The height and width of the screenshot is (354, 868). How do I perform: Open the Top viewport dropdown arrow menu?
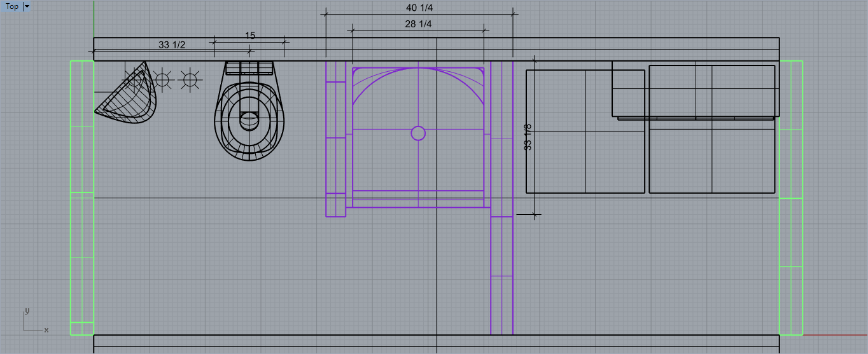click(27, 6)
